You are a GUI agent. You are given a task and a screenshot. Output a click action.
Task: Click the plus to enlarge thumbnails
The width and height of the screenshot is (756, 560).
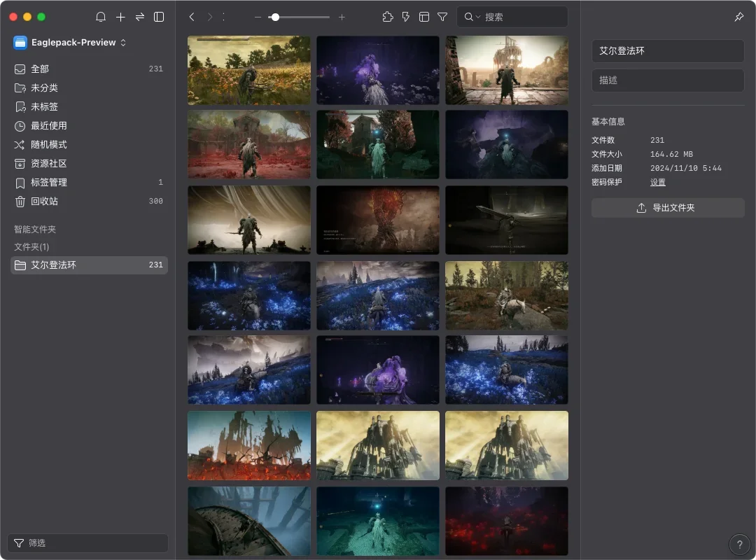[x=342, y=17]
